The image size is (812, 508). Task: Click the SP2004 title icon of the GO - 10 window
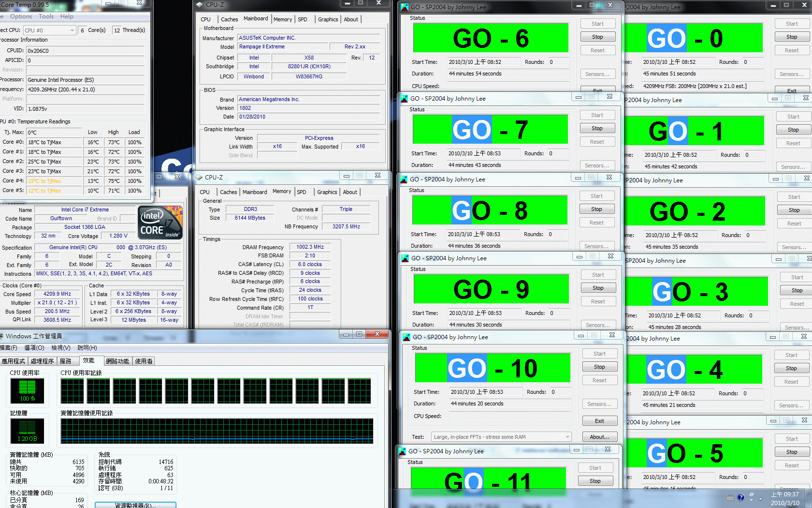(x=406, y=337)
